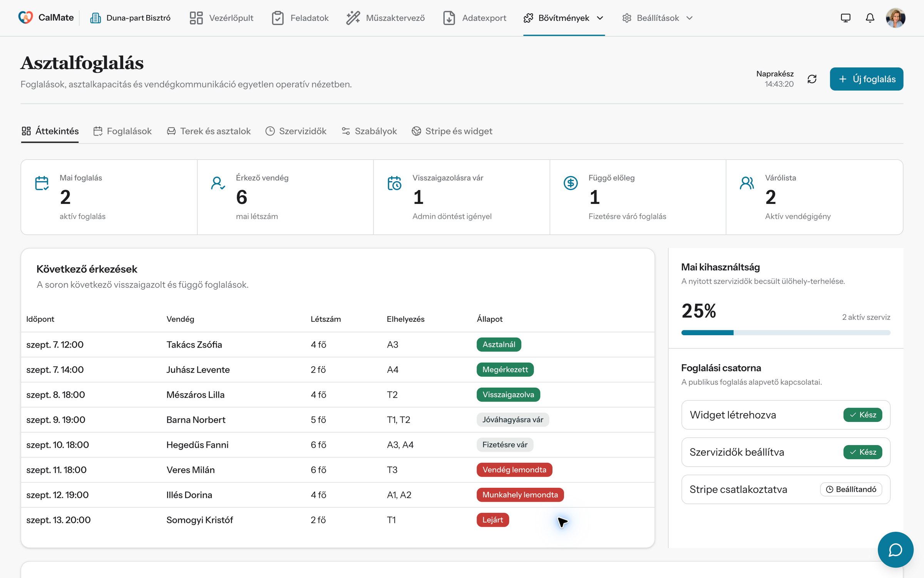Click the Megérkezett status badge
The width and height of the screenshot is (924, 578).
505,370
